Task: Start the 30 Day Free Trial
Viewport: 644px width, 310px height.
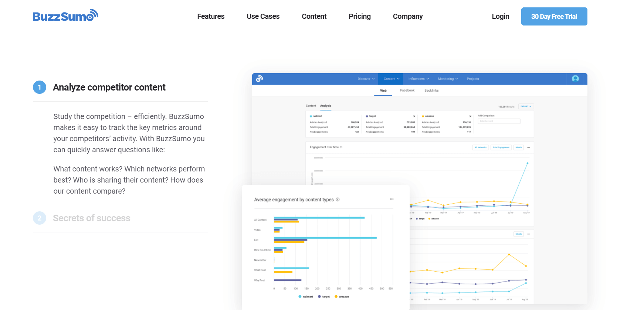Action: pos(554,16)
